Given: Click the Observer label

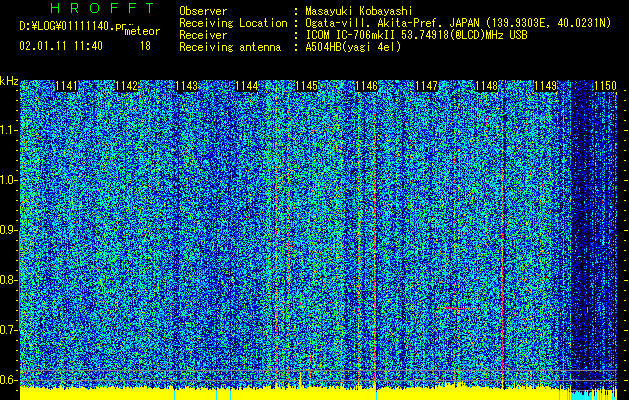Looking at the screenshot, I should click(x=203, y=11).
